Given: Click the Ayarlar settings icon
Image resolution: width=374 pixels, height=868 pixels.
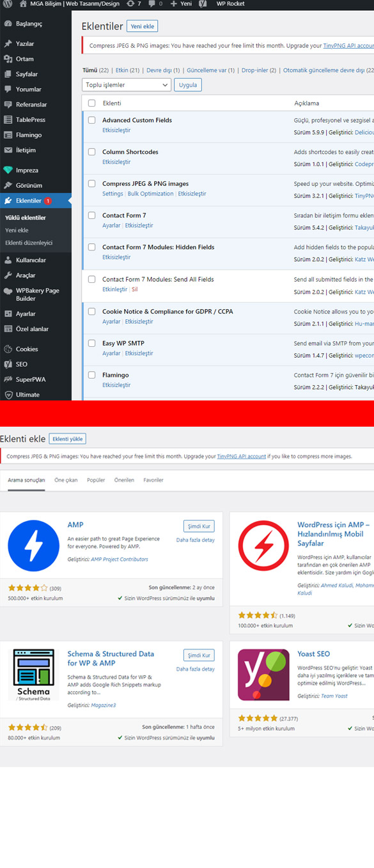Looking at the screenshot, I should pos(8,314).
